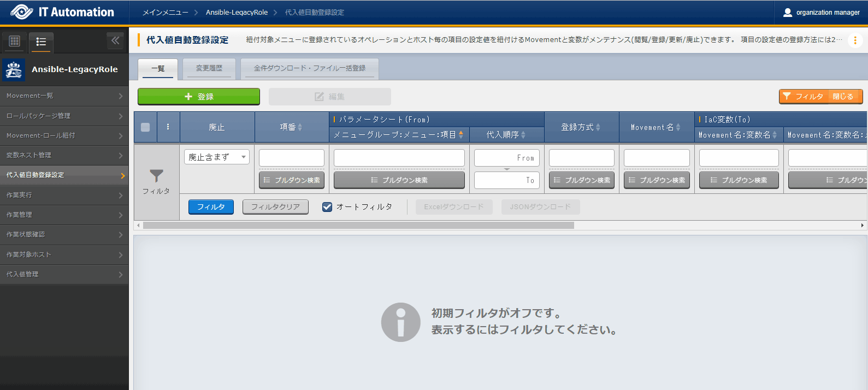Toggle the オートフィルタ checkbox

pyautogui.click(x=327, y=207)
